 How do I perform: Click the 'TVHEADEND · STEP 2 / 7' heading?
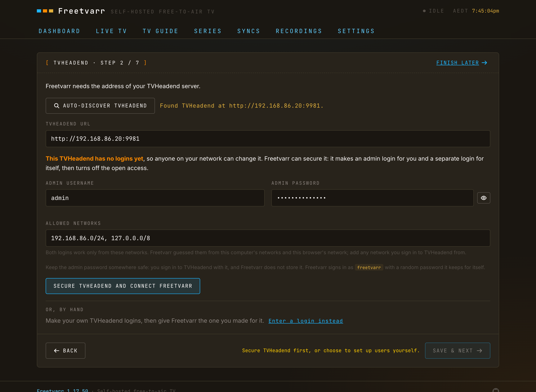tap(96, 63)
